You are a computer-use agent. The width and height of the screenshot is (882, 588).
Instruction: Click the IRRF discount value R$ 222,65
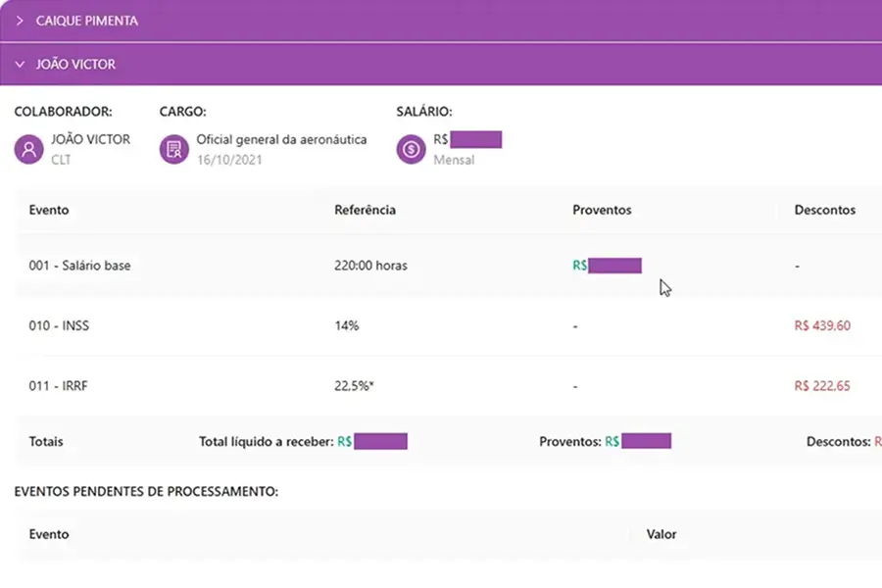[x=821, y=386]
